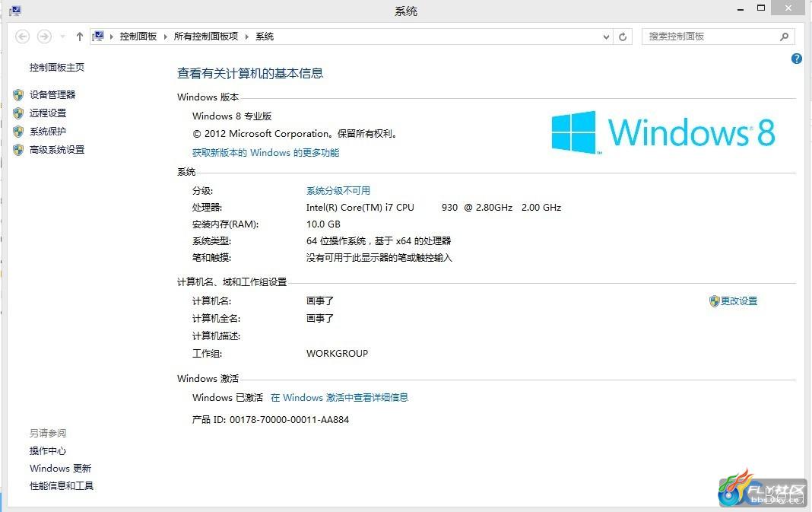The image size is (812, 512).
Task: Open 远程设置 from sidebar
Action: [48, 113]
